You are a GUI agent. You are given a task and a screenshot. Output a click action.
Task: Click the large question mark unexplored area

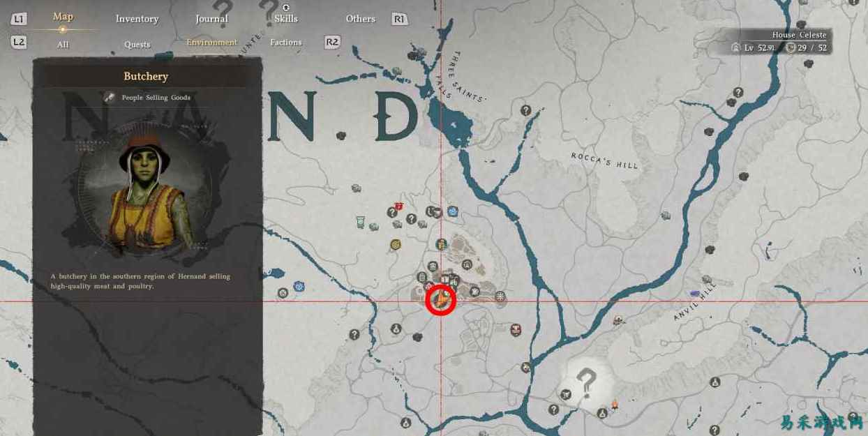(x=586, y=382)
